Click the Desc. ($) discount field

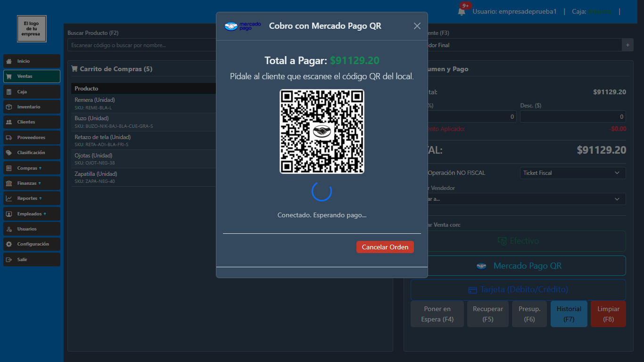coord(572,117)
